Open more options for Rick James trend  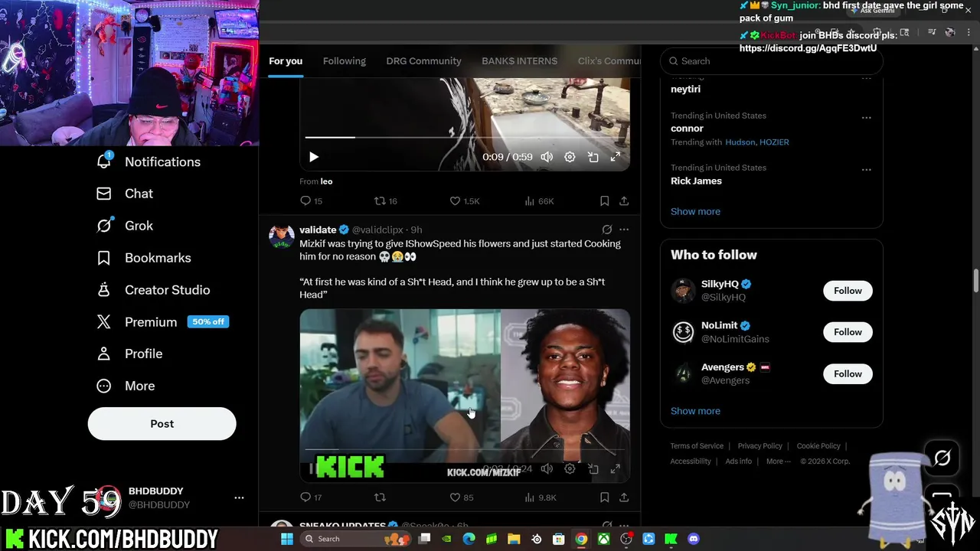coord(867,170)
